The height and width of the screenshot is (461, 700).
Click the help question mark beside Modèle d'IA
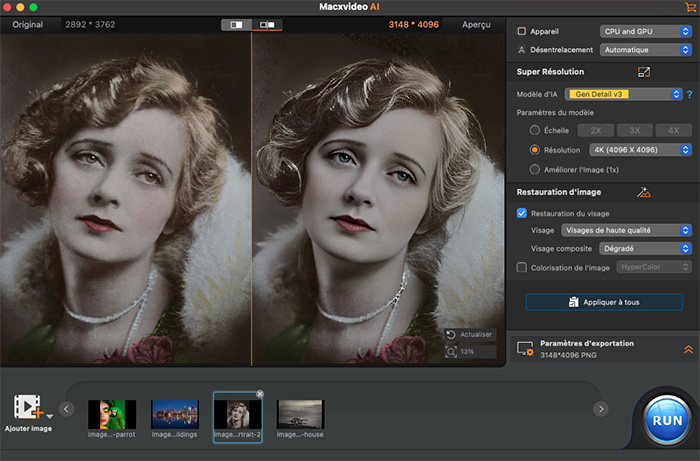(689, 94)
